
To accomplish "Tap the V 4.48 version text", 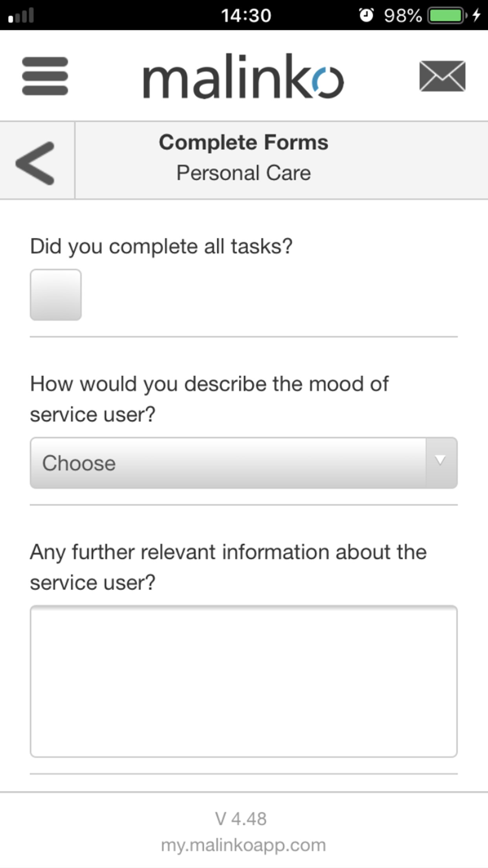I will 241,819.
